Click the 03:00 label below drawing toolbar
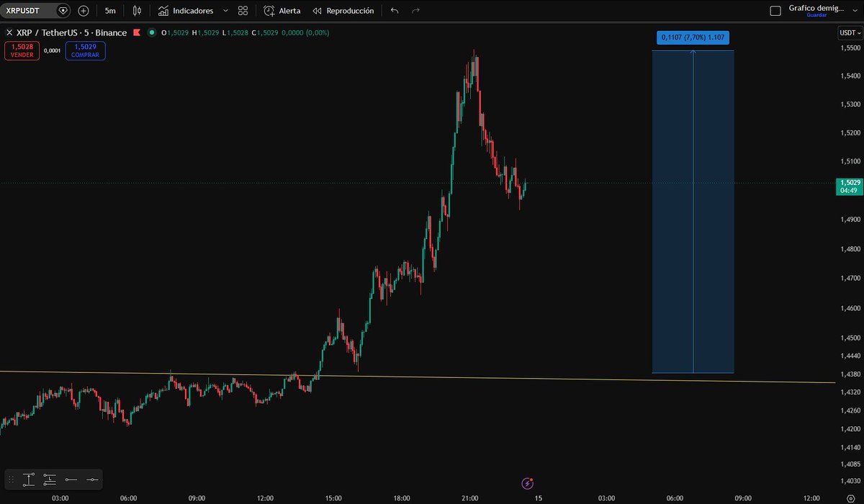This screenshot has width=864, height=504. point(60,498)
